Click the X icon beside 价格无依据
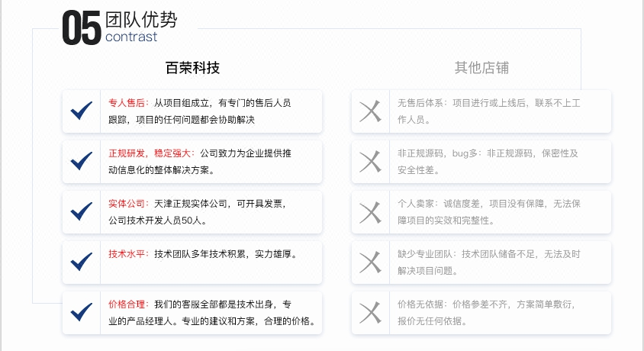This screenshot has height=351, width=644. [x=371, y=313]
